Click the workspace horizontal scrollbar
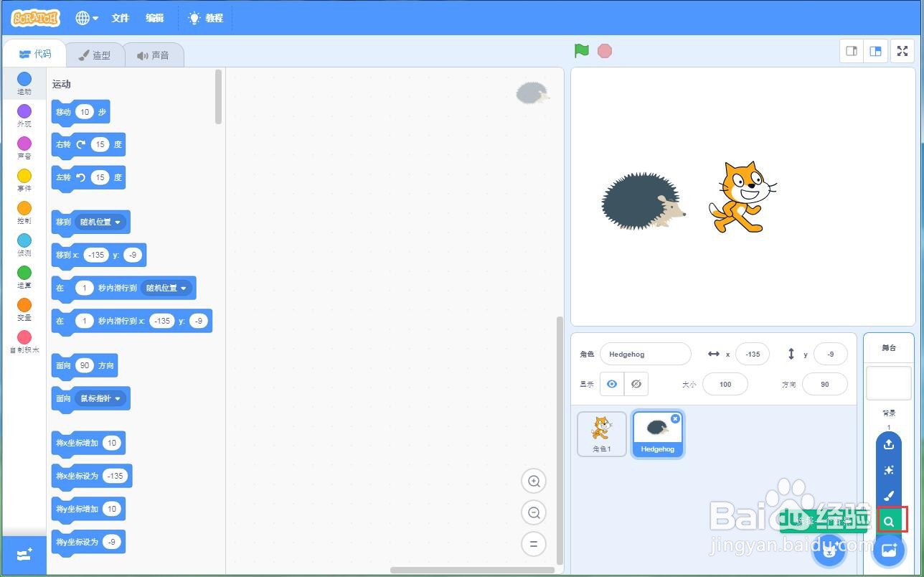Image resolution: width=924 pixels, height=577 pixels. coord(472,571)
